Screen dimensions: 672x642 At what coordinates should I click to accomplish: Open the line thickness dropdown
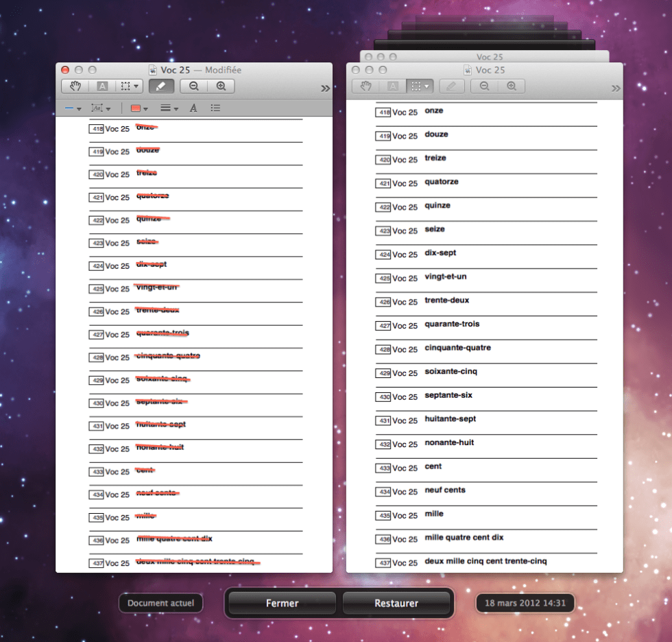[x=169, y=108]
